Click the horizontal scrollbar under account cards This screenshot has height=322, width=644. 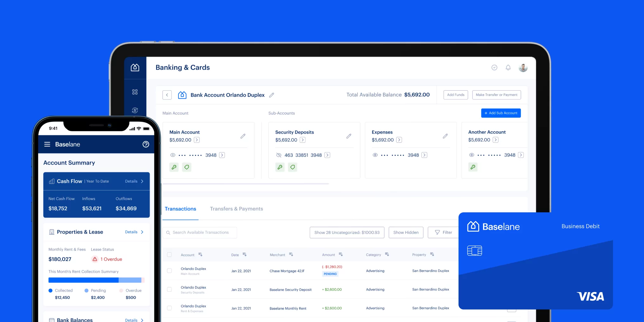tap(246, 184)
